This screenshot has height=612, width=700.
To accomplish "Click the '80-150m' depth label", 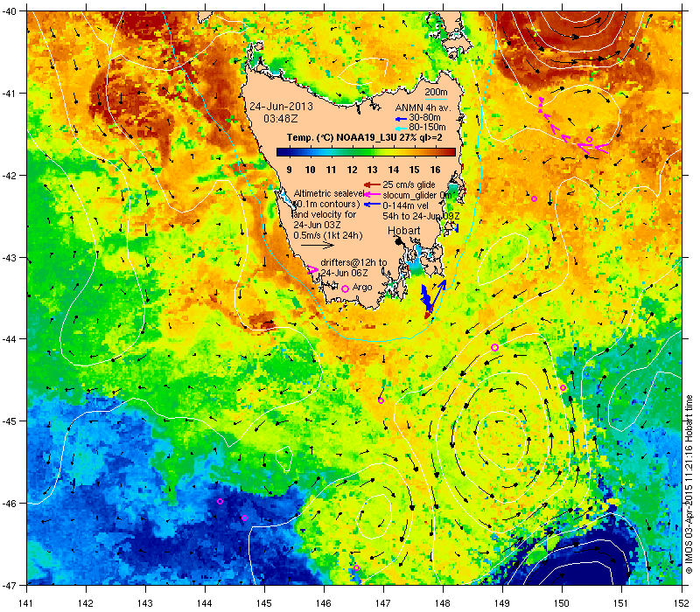I will pos(427,127).
